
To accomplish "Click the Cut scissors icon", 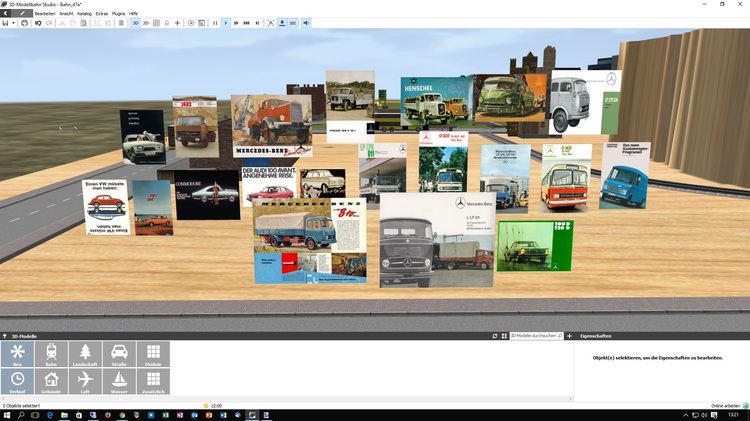I will (x=62, y=23).
